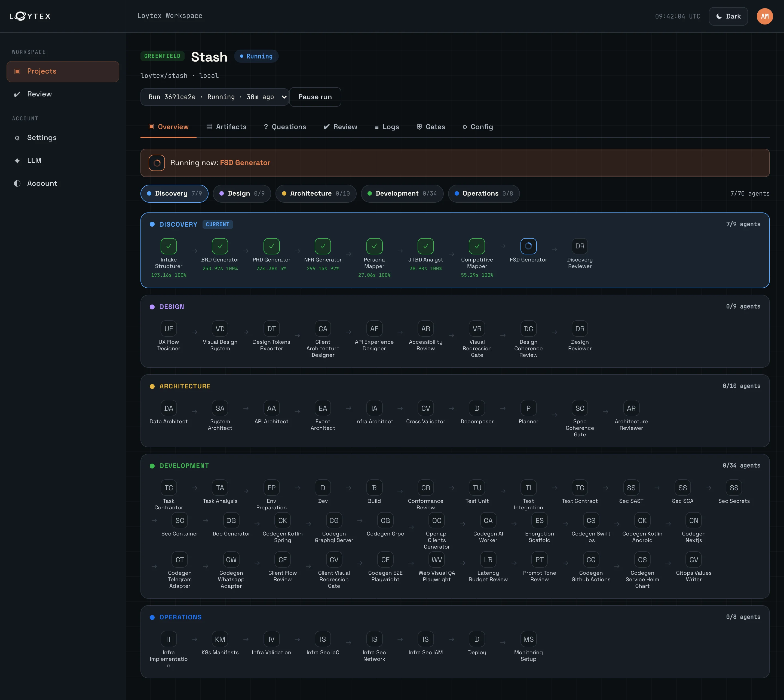Open the Encryption Scaffold ES node
Image resolution: width=784 pixels, height=700 pixels.
(540, 521)
